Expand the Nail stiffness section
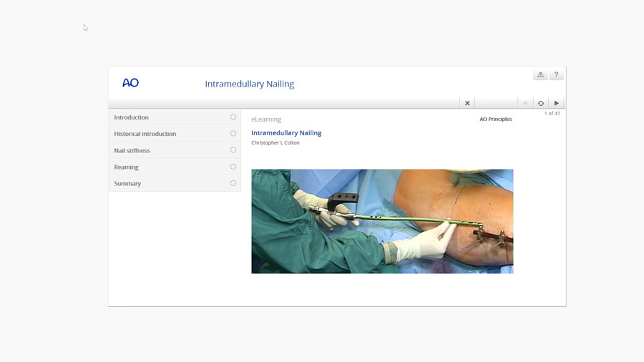Image resolution: width=644 pixels, height=362 pixels. tap(132, 151)
